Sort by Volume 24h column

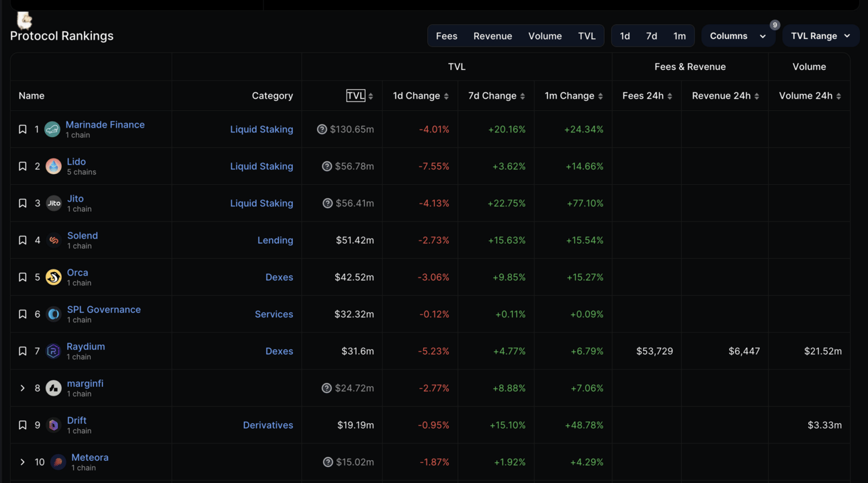pos(838,96)
